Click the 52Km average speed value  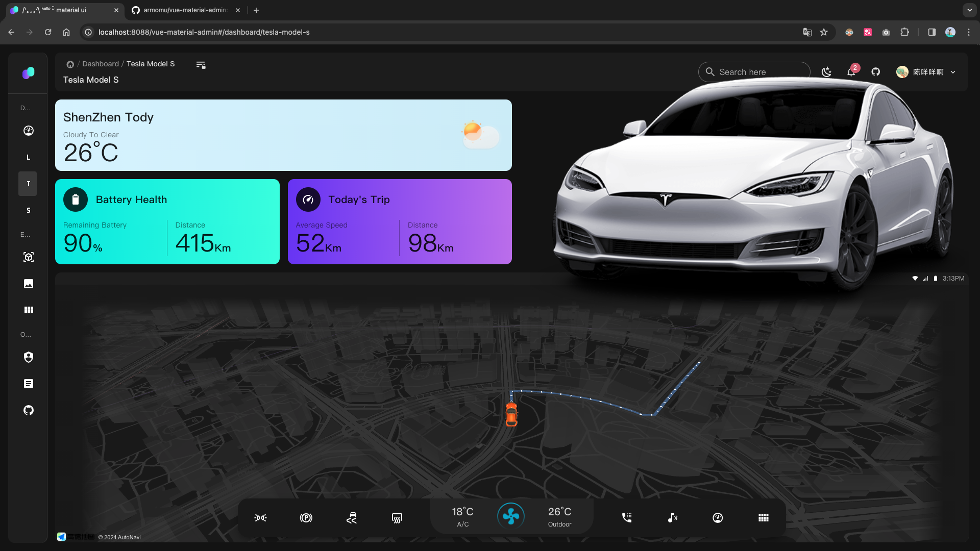click(318, 243)
